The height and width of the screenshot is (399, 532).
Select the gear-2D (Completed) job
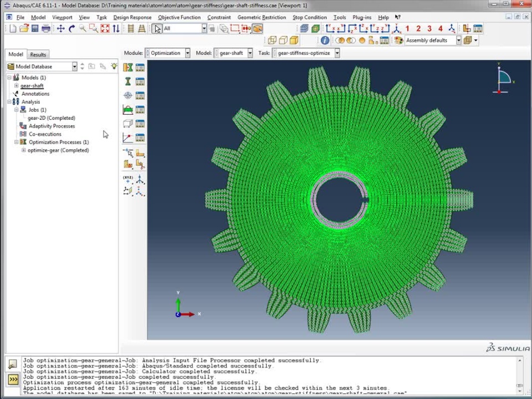pyautogui.click(x=52, y=118)
